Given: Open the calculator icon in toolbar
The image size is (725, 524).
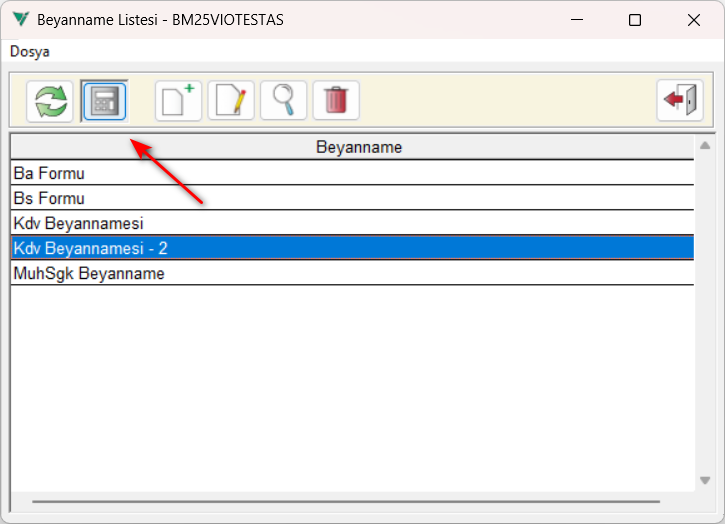Looking at the screenshot, I should tap(104, 101).
